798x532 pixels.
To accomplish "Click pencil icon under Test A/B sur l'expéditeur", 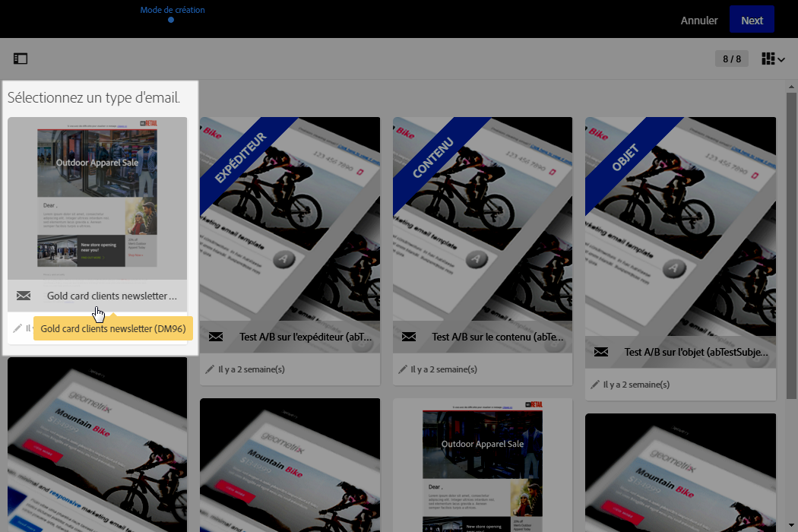I will coord(210,369).
